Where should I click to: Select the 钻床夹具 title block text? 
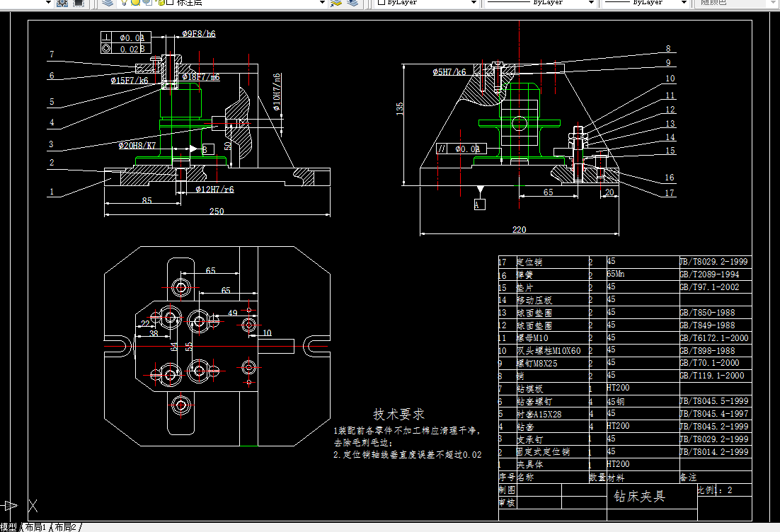(639, 496)
